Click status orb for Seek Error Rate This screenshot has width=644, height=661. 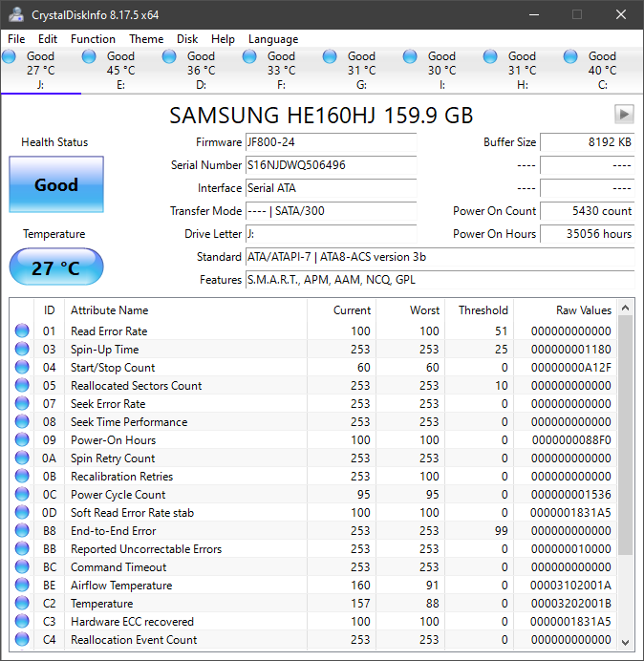tap(22, 403)
